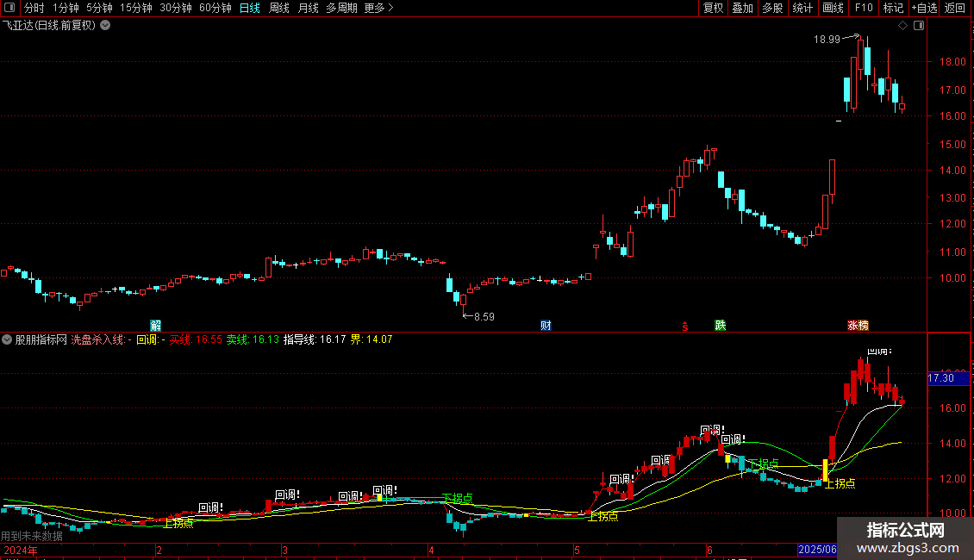Image resolution: width=974 pixels, height=560 pixels.
Task: Select the 60分钟 period
Action: (x=215, y=8)
